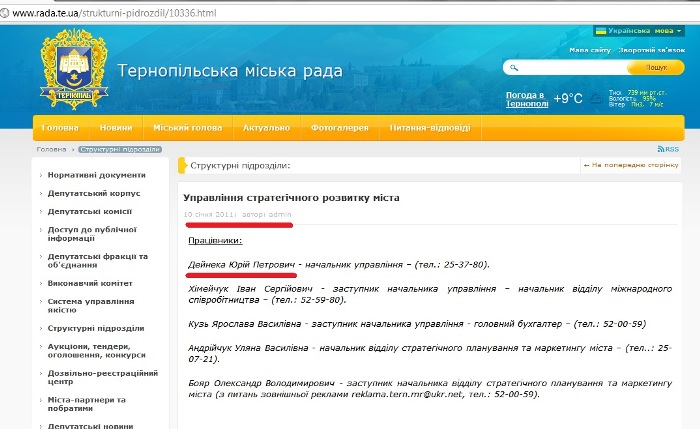Open the Головна menu tab
The image size is (700, 429).
tap(60, 128)
